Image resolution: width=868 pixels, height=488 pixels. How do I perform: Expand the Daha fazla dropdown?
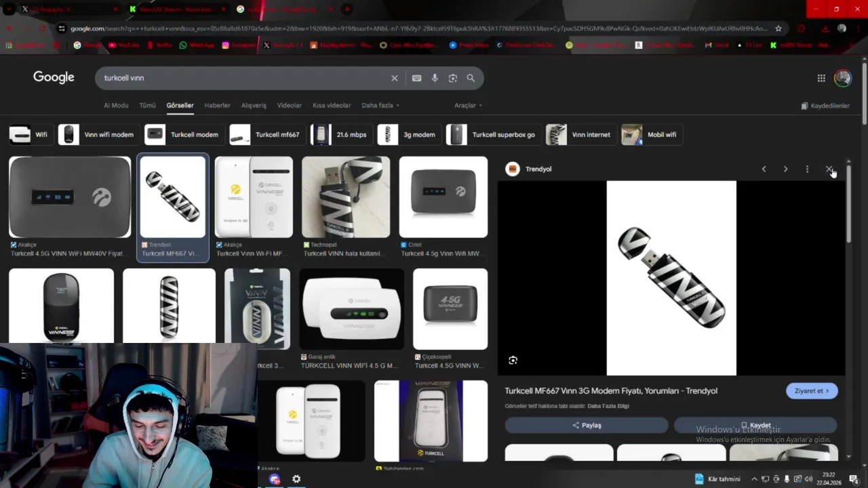pos(380,105)
